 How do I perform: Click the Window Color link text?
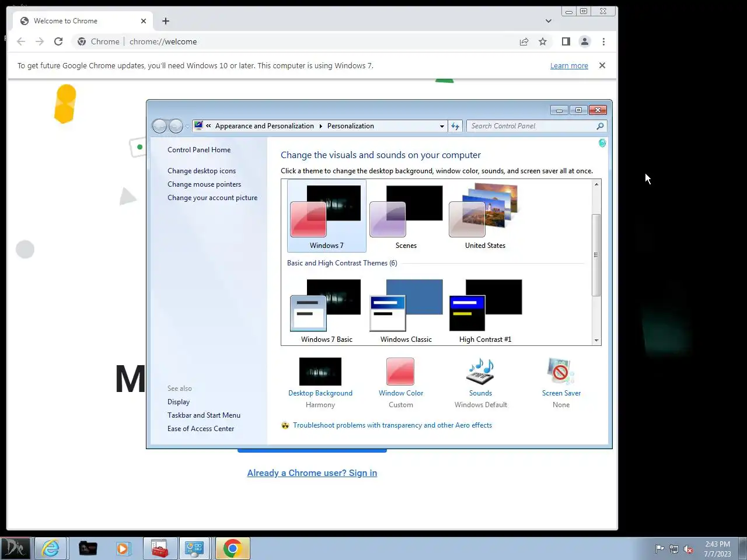tap(401, 393)
